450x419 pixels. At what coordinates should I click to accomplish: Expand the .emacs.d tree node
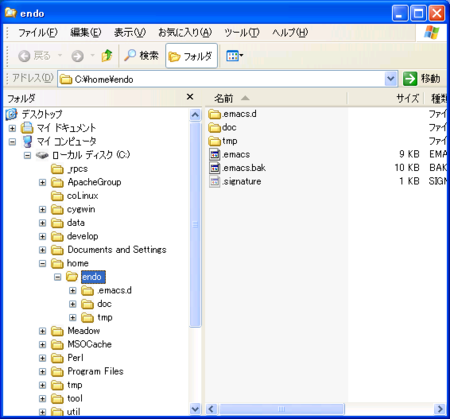[x=72, y=290]
